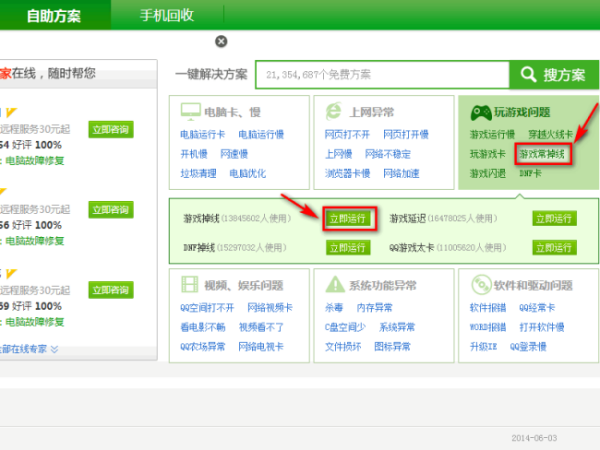Select the 打开软件慢 link
Viewport: 600px width, 450px height.
[x=541, y=327]
